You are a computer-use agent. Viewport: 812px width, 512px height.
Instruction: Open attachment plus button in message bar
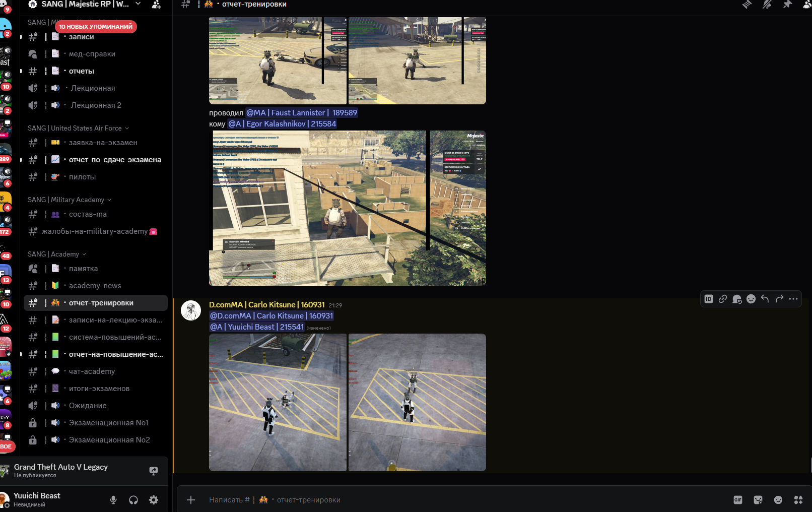click(x=191, y=500)
